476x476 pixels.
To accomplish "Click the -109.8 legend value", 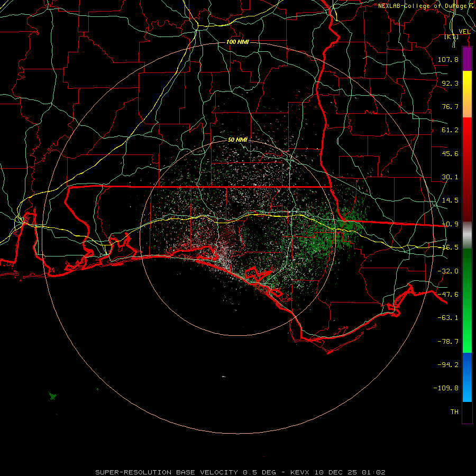I will click(x=446, y=388).
